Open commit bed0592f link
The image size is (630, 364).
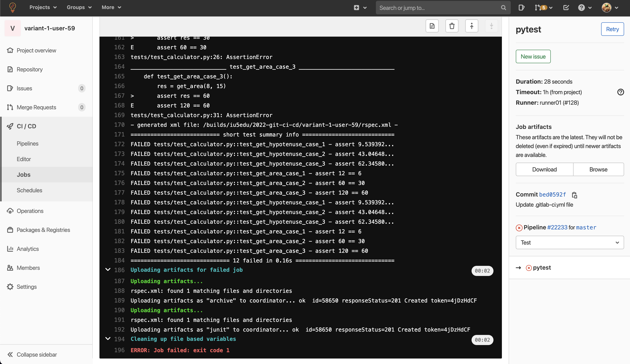click(x=552, y=194)
